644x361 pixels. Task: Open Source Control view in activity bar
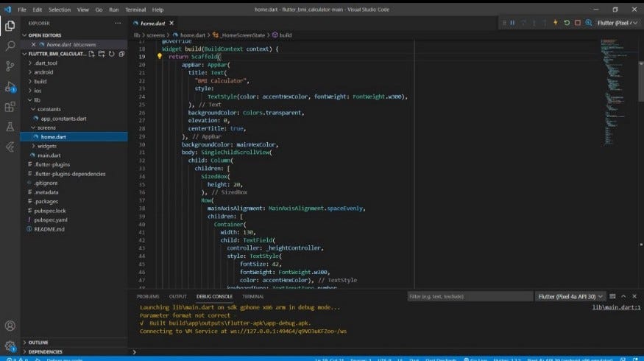[x=10, y=66]
